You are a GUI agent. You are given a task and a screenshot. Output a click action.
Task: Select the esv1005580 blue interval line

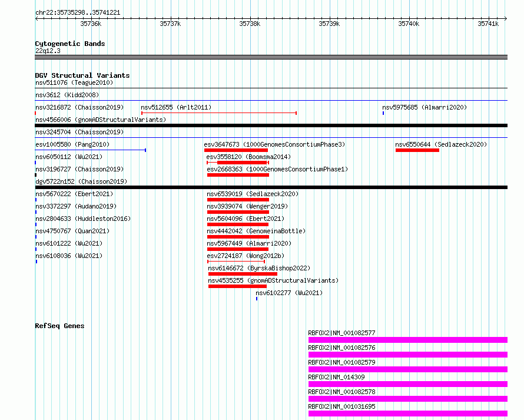91,150
